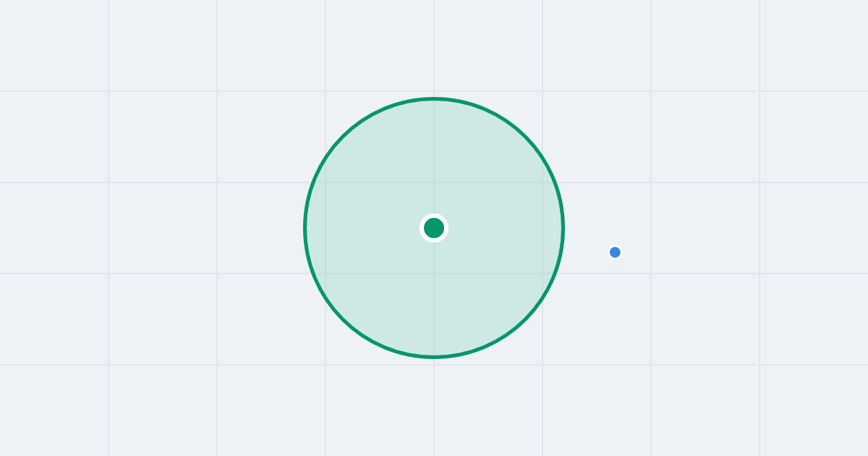Select the small blue location dot
The height and width of the screenshot is (456, 868).
pyautogui.click(x=615, y=252)
